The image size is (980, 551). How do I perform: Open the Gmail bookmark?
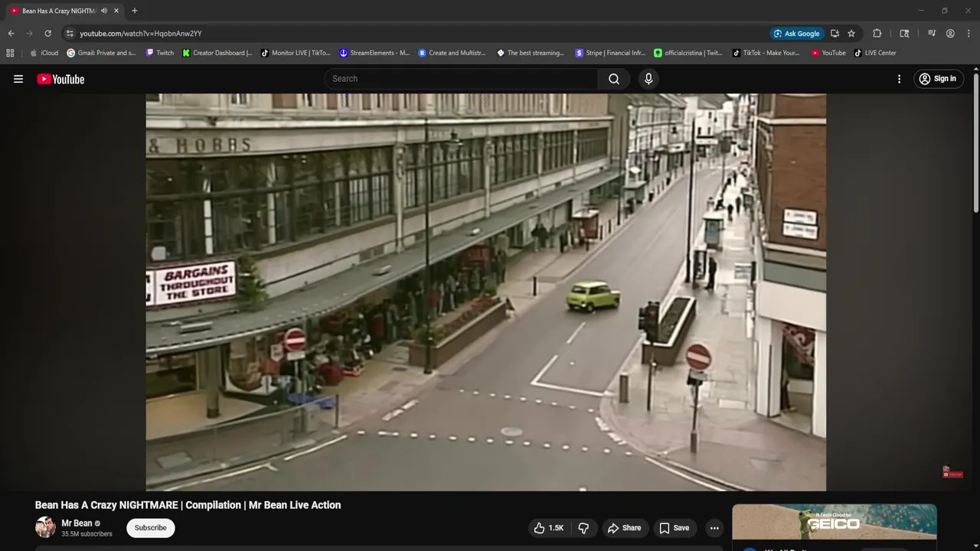tap(102, 53)
